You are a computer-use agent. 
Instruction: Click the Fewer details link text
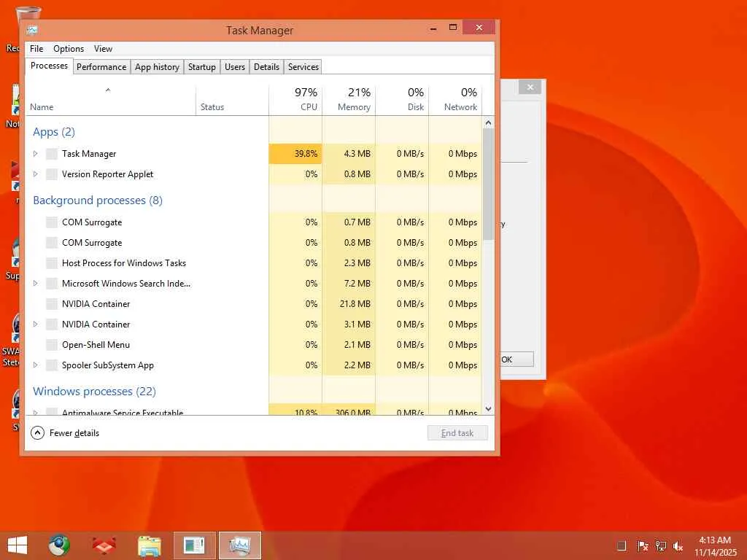pyautogui.click(x=74, y=433)
